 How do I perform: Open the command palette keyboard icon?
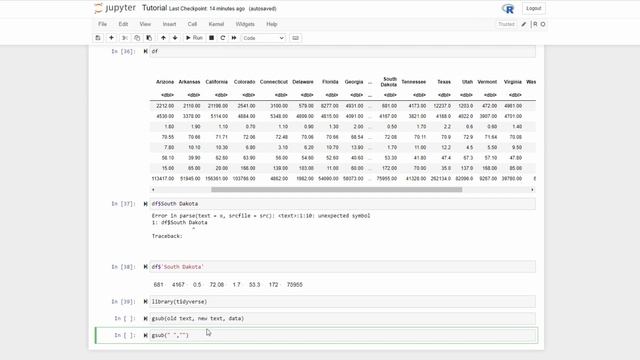(296, 38)
